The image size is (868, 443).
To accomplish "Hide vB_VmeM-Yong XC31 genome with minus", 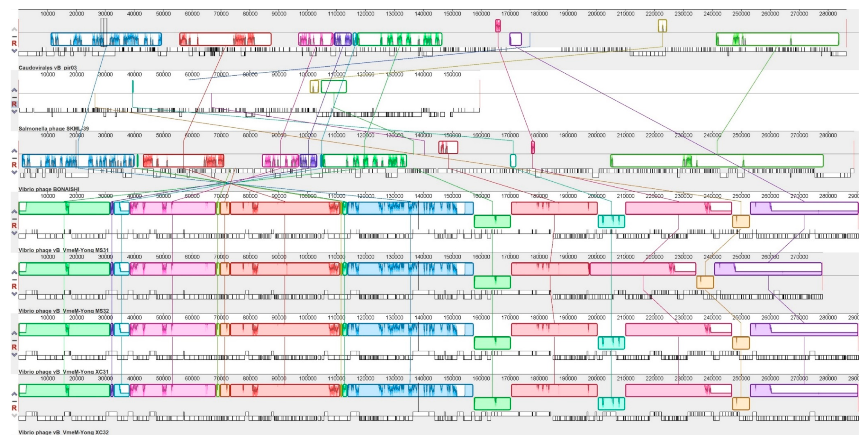I will click(14, 340).
